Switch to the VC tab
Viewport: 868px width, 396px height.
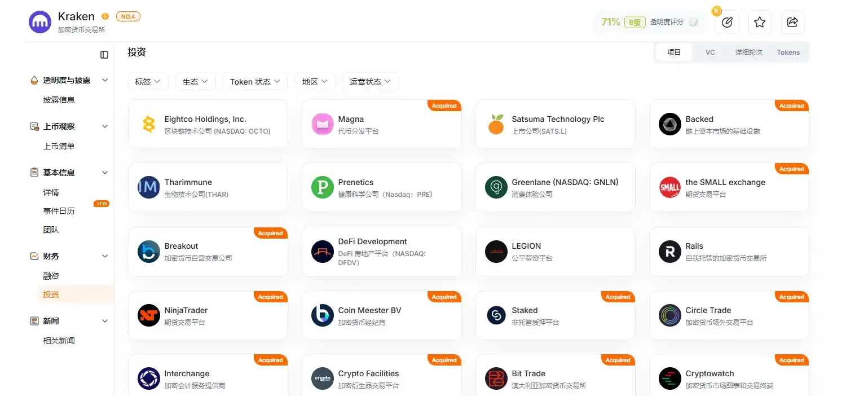[x=710, y=52]
